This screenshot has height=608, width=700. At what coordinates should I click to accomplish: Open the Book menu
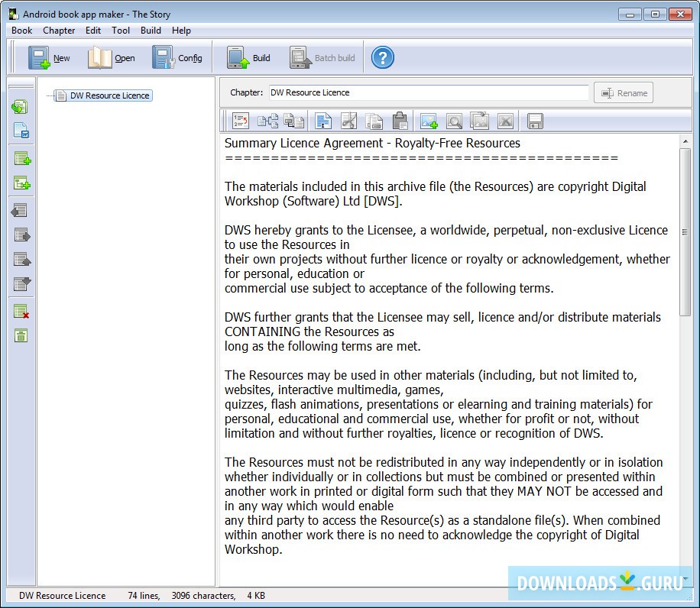(x=22, y=31)
